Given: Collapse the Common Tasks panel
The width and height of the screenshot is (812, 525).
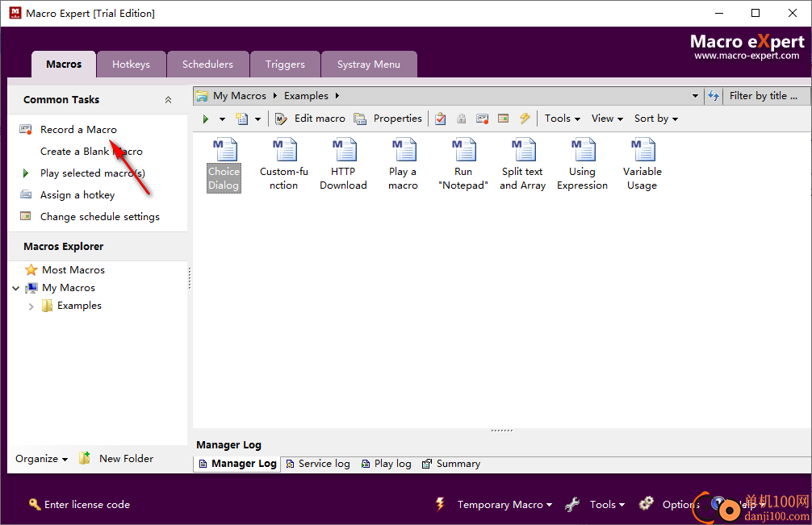Looking at the screenshot, I should (168, 100).
